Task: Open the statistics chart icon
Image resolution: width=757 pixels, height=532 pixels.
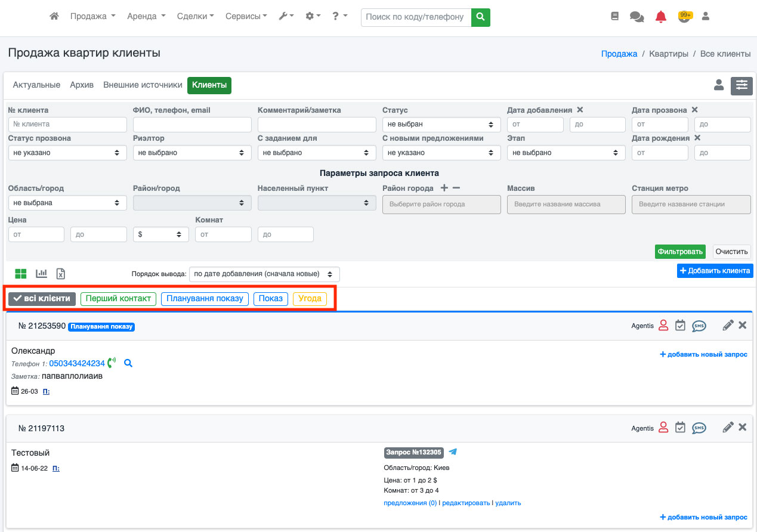Action: pos(41,274)
